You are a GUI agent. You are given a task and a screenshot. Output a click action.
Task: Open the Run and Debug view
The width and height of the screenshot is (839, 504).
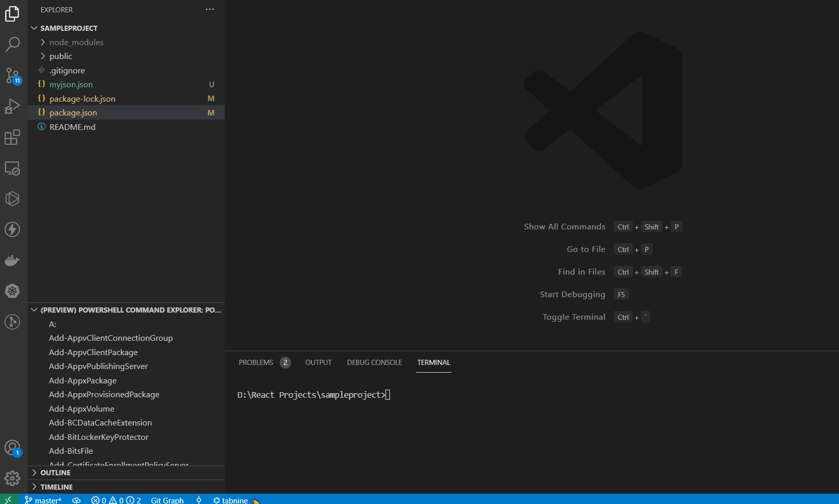coord(12,106)
